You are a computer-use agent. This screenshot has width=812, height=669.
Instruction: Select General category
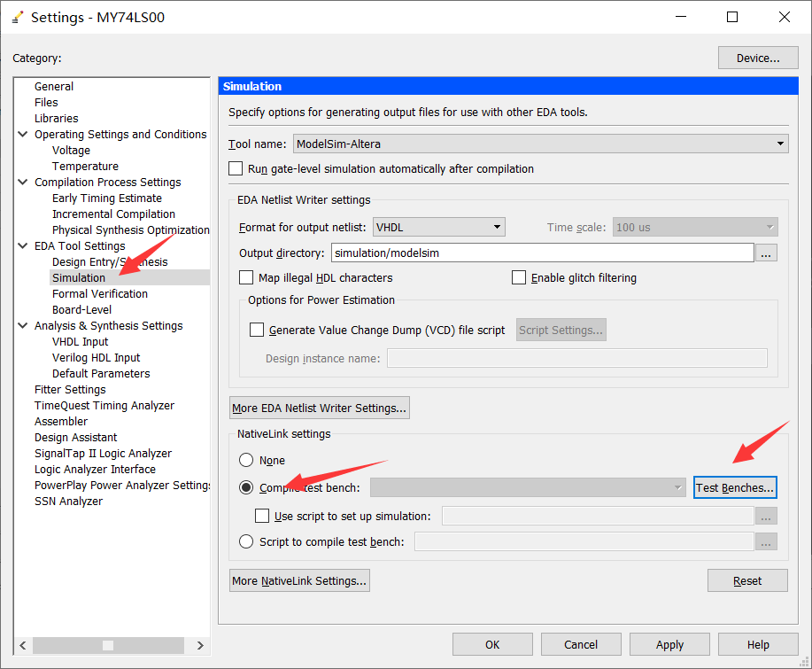54,87
